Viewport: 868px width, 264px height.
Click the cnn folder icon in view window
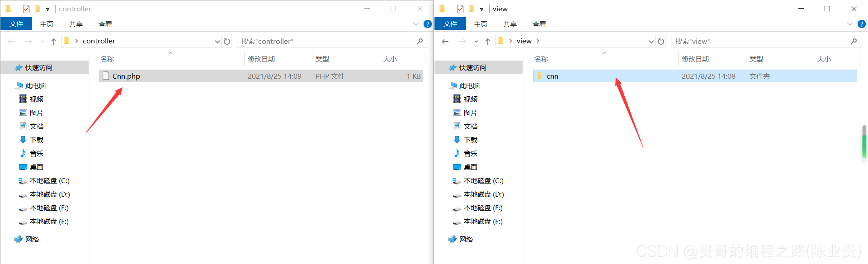(x=539, y=76)
